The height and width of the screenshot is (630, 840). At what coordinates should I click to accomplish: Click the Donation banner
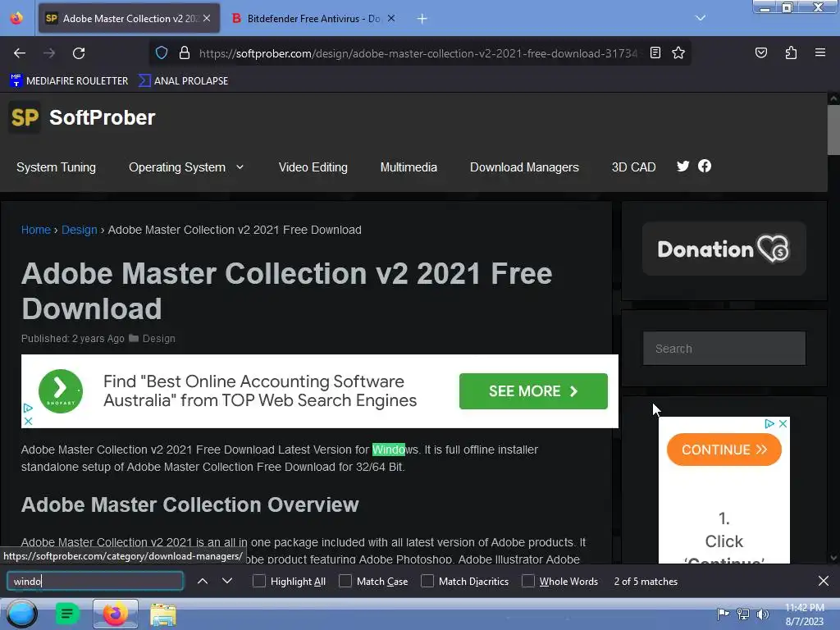724,249
